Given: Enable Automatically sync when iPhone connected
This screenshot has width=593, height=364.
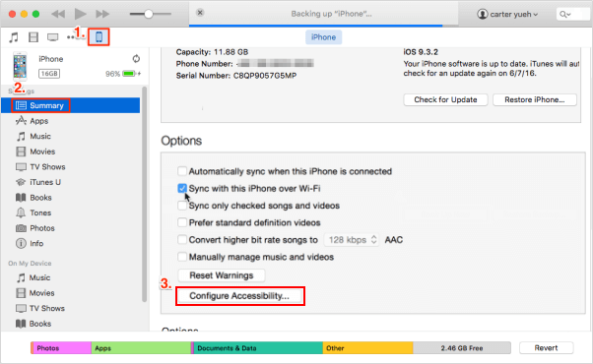Looking at the screenshot, I should (x=182, y=171).
